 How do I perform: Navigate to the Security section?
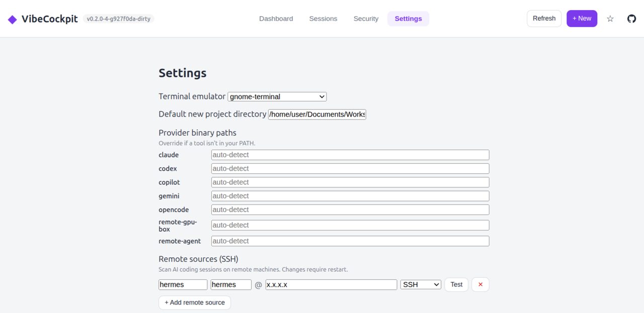click(x=366, y=18)
